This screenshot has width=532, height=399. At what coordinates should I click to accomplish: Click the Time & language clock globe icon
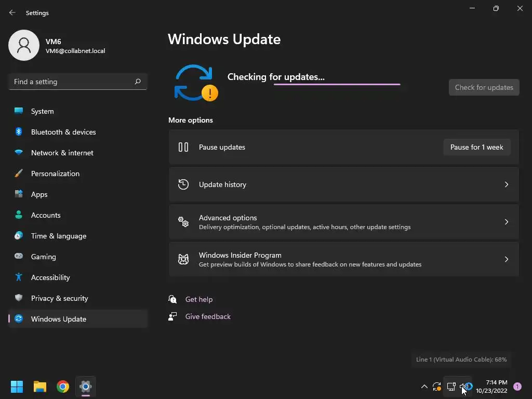pos(19,235)
